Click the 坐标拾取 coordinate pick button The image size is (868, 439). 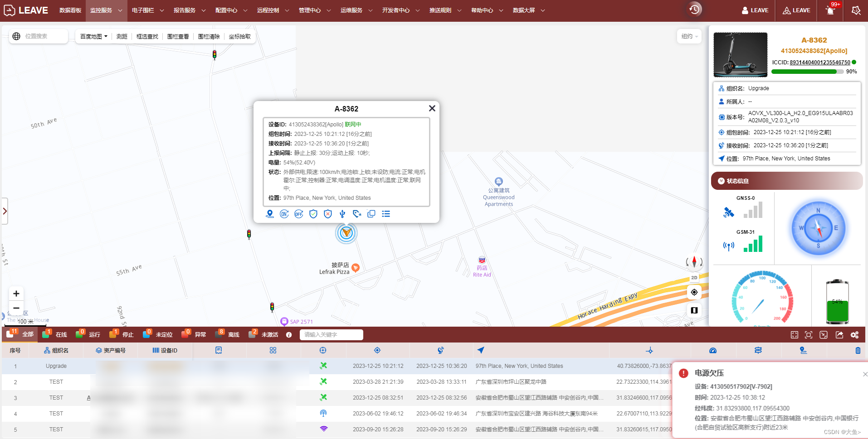(240, 37)
